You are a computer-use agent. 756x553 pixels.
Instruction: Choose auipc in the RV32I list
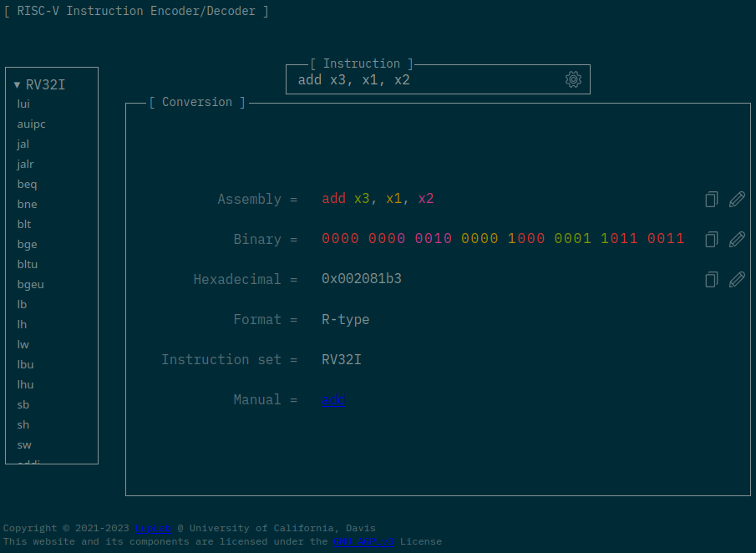point(31,124)
